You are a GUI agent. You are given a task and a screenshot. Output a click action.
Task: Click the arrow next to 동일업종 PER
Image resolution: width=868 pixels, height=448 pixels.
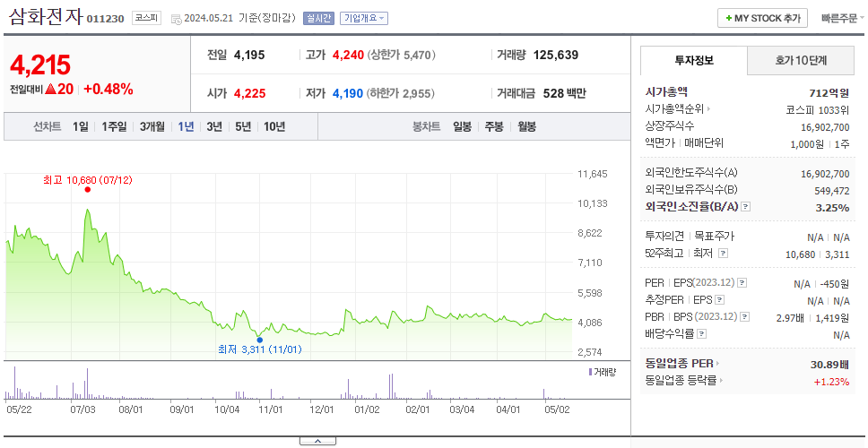click(717, 364)
